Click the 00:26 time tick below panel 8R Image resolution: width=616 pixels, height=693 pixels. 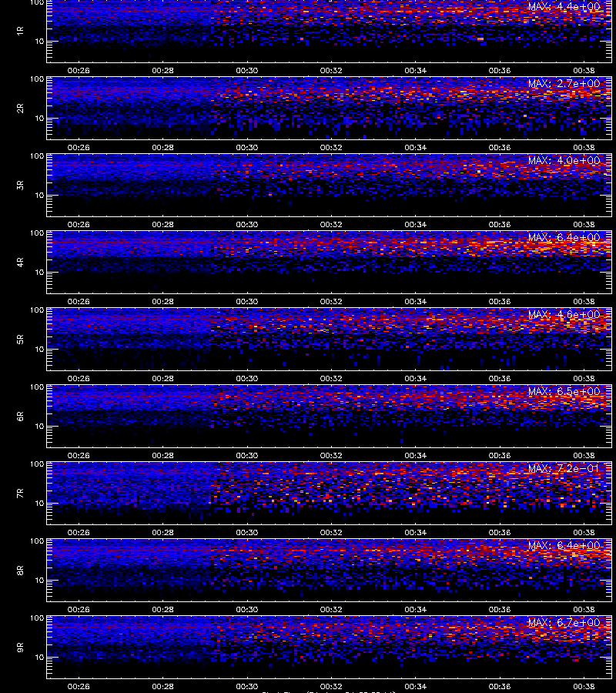pos(79,610)
